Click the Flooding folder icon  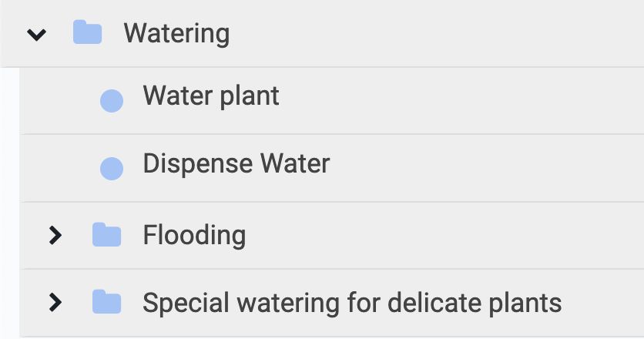coord(107,235)
